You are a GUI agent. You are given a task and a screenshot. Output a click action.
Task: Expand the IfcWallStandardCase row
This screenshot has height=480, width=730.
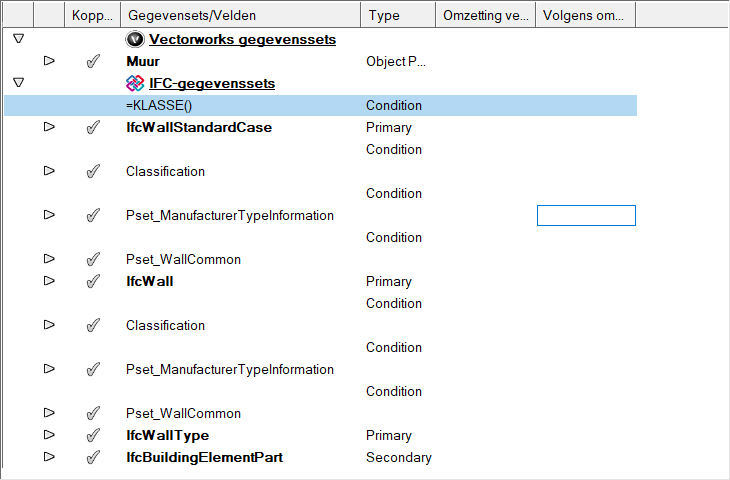coord(49,127)
